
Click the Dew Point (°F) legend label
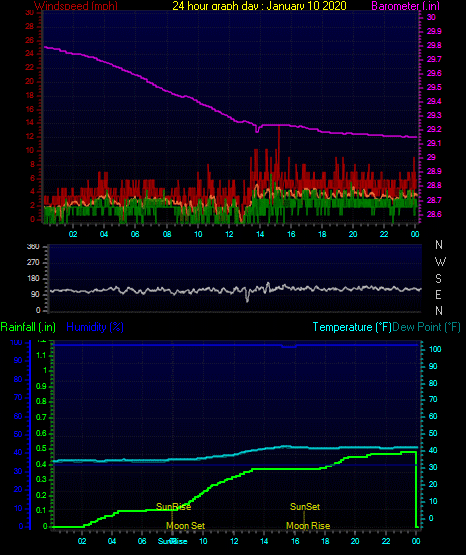point(426,327)
